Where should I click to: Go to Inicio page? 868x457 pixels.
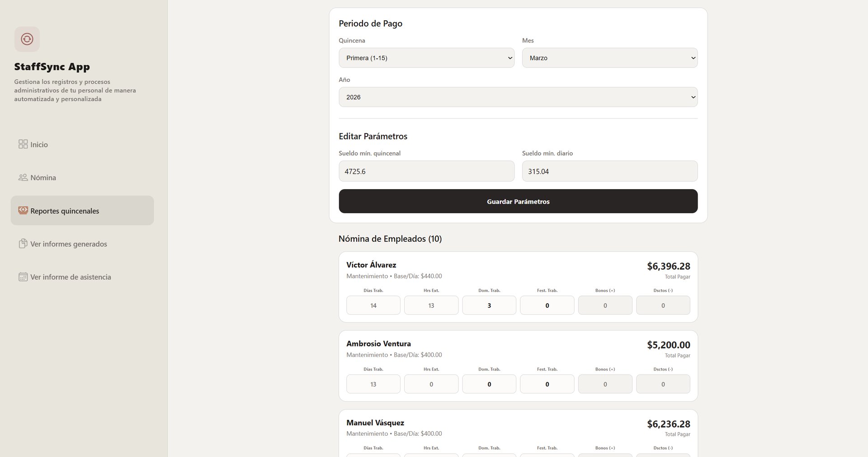pos(39,144)
